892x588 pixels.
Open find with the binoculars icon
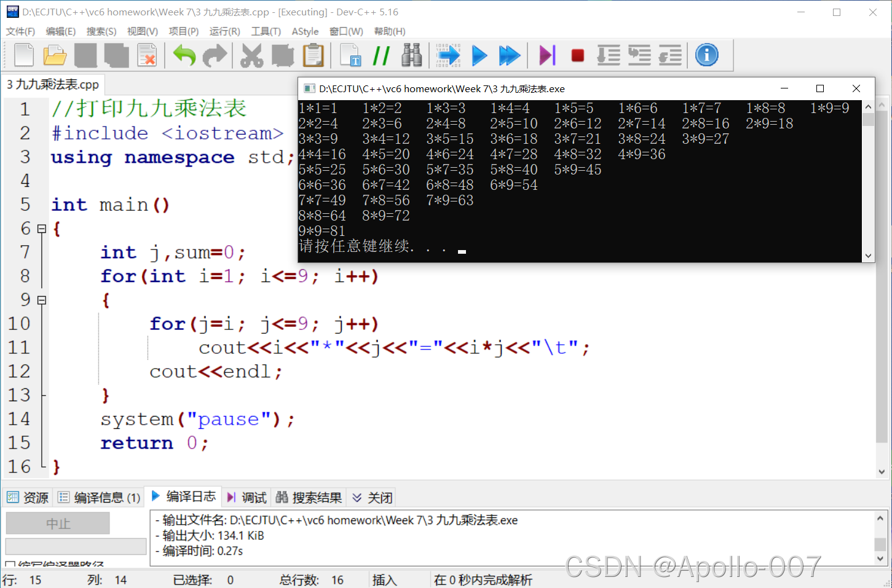coord(412,55)
